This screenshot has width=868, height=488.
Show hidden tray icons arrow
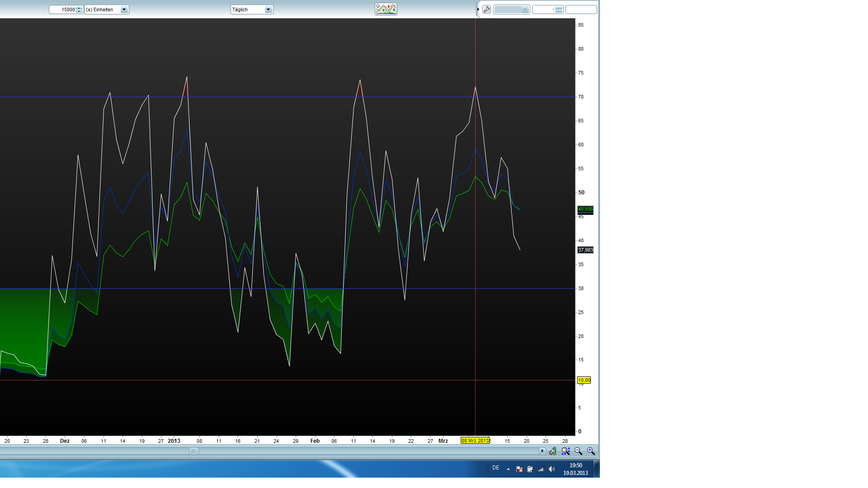pyautogui.click(x=508, y=469)
